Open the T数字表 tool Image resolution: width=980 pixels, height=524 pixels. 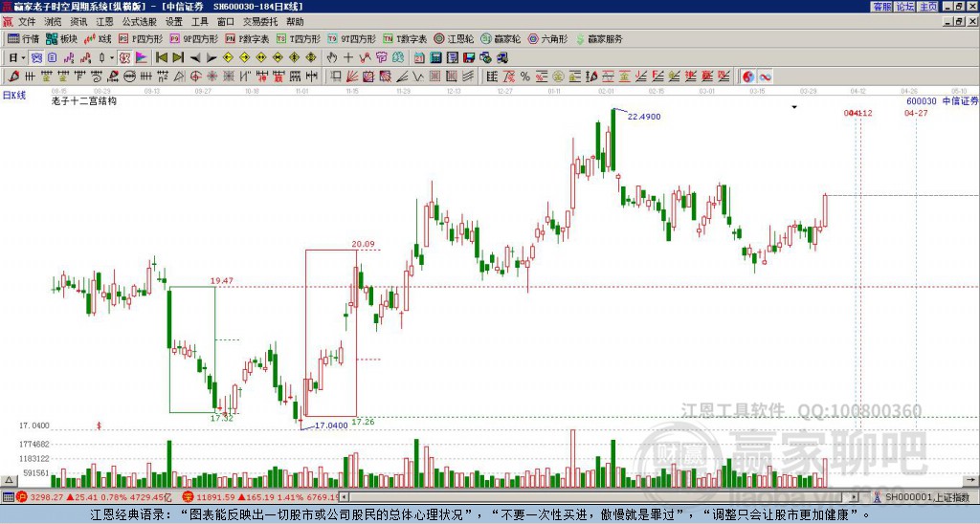pyautogui.click(x=405, y=38)
